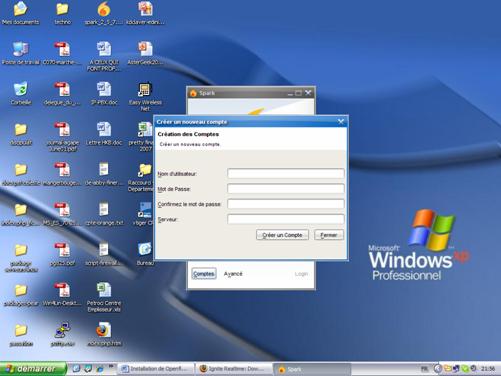Select the techno folder icon
The width and height of the screenshot is (501, 376).
pyautogui.click(x=62, y=13)
